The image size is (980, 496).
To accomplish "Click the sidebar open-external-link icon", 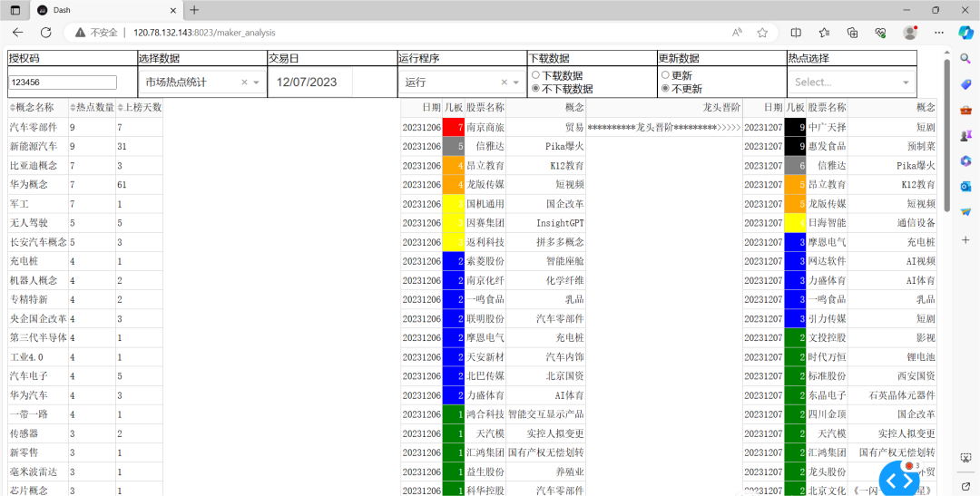I will [x=965, y=485].
